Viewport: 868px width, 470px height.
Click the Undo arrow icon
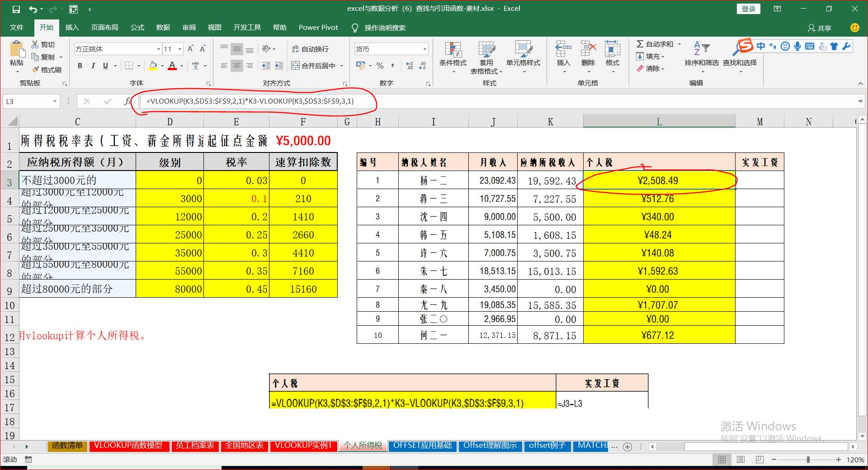33,9
